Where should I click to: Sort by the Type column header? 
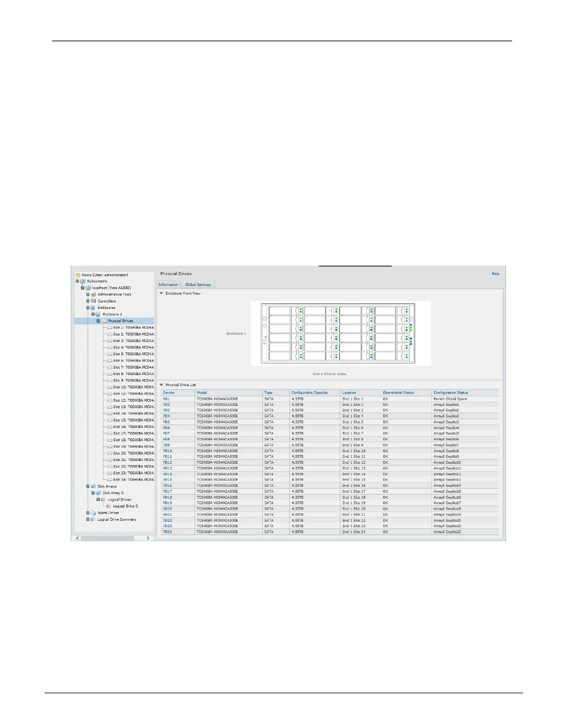click(x=276, y=392)
